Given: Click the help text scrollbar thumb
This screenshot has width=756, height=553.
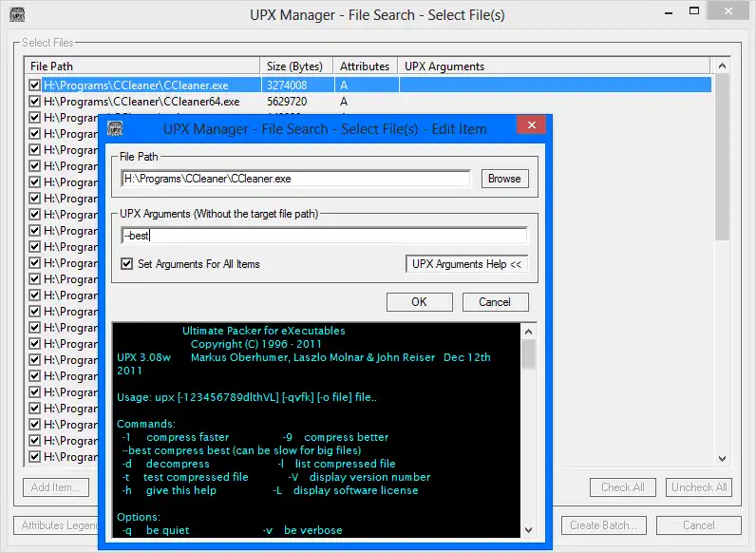Looking at the screenshot, I should coord(528,354).
